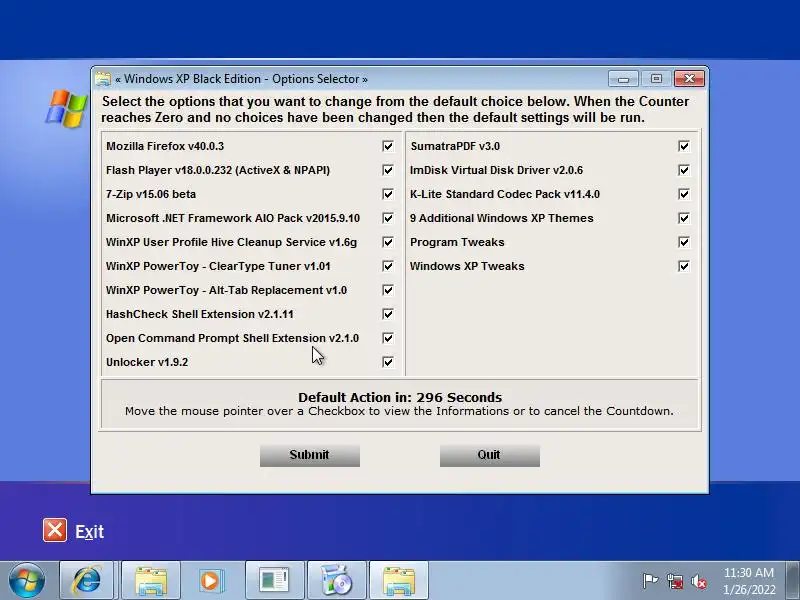This screenshot has width=800, height=600.
Task: Open the Windows Start orb
Action: pos(27,581)
